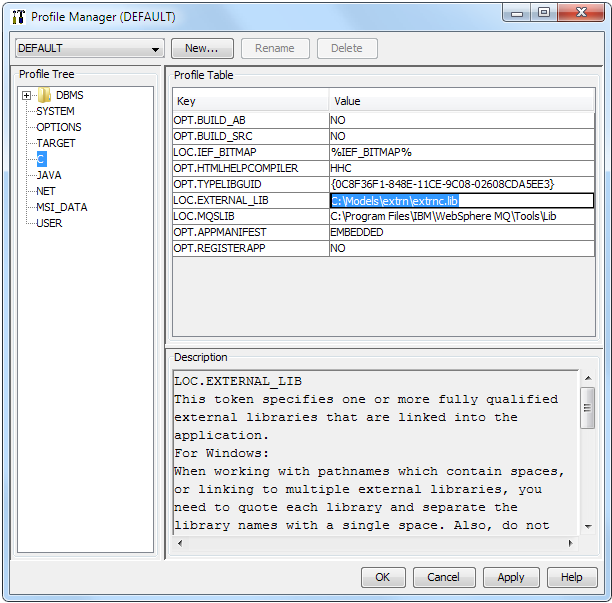Viewport: 612px width, 603px height.
Task: Click the Delete button
Action: pos(347,48)
